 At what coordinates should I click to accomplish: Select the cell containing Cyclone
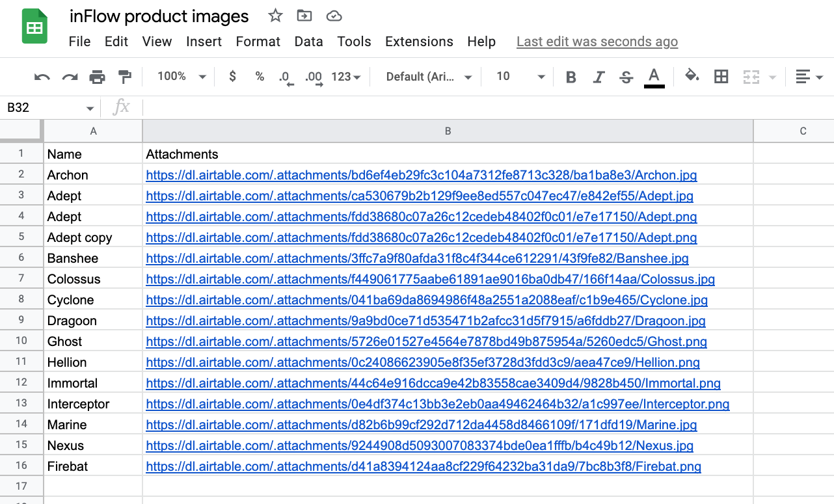[x=93, y=300]
